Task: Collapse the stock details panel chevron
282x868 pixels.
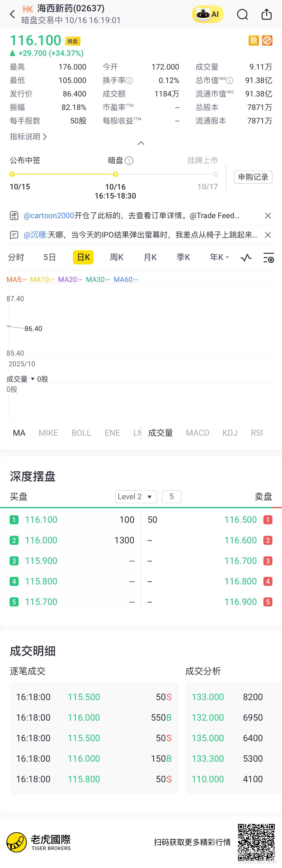Action: pos(141,143)
